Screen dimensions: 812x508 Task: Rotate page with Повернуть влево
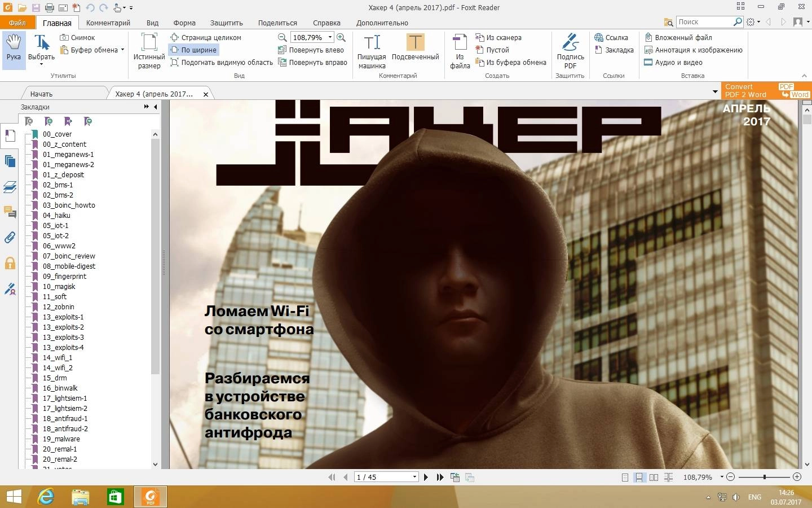311,50
